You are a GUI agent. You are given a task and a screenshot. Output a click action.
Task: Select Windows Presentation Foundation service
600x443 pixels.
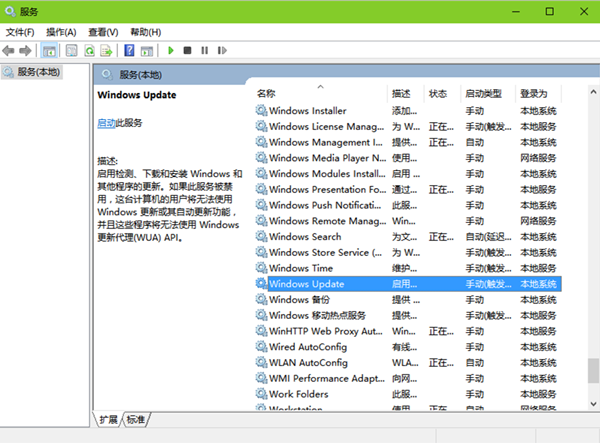[x=328, y=189]
